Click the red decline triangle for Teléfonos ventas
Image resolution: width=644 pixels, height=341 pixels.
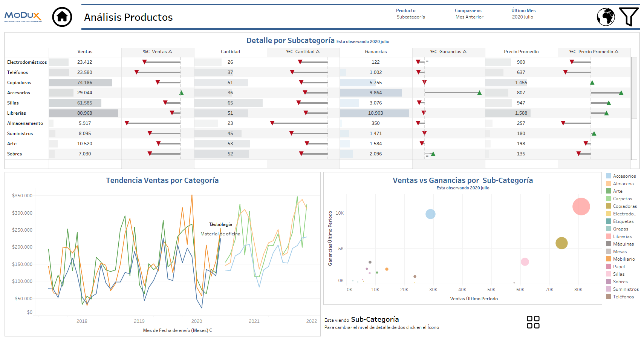[136, 72]
